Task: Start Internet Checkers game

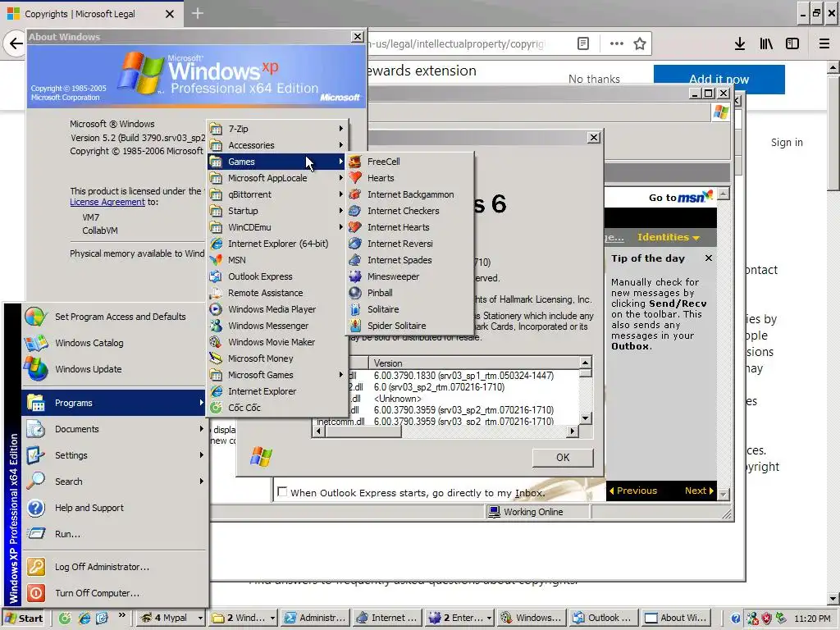Action: coord(410,211)
